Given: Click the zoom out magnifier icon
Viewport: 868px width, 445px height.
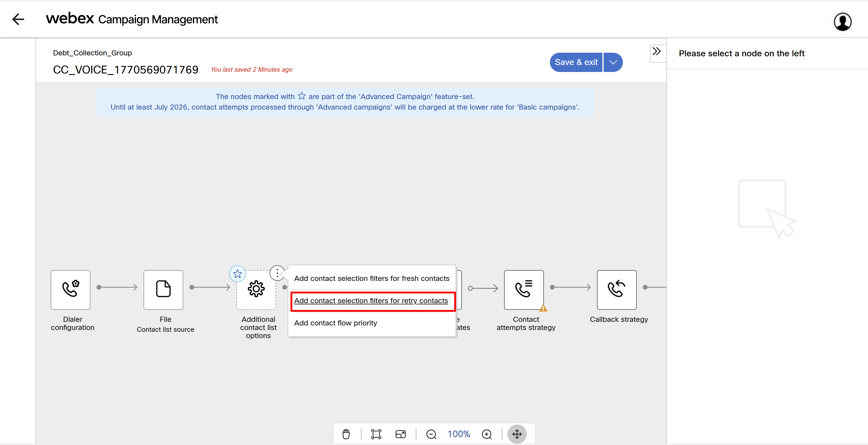Looking at the screenshot, I should pyautogui.click(x=431, y=434).
